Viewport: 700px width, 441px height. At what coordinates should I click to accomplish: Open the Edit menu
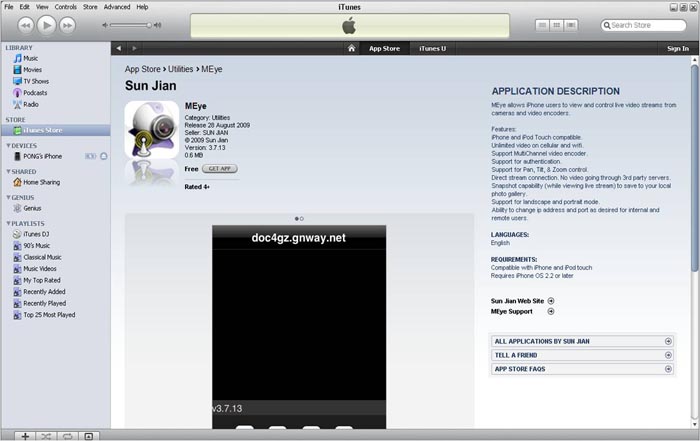[x=25, y=7]
